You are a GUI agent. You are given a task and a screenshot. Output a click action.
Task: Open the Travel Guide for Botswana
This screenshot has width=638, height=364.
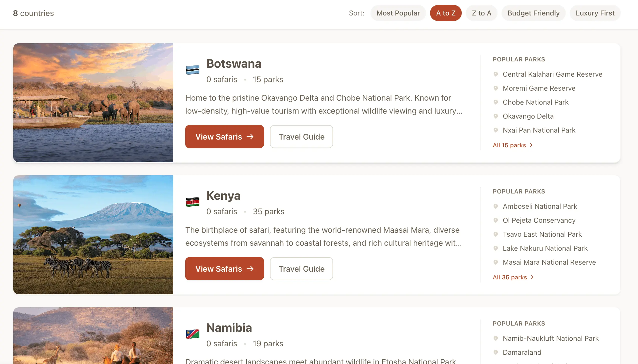[x=301, y=137]
